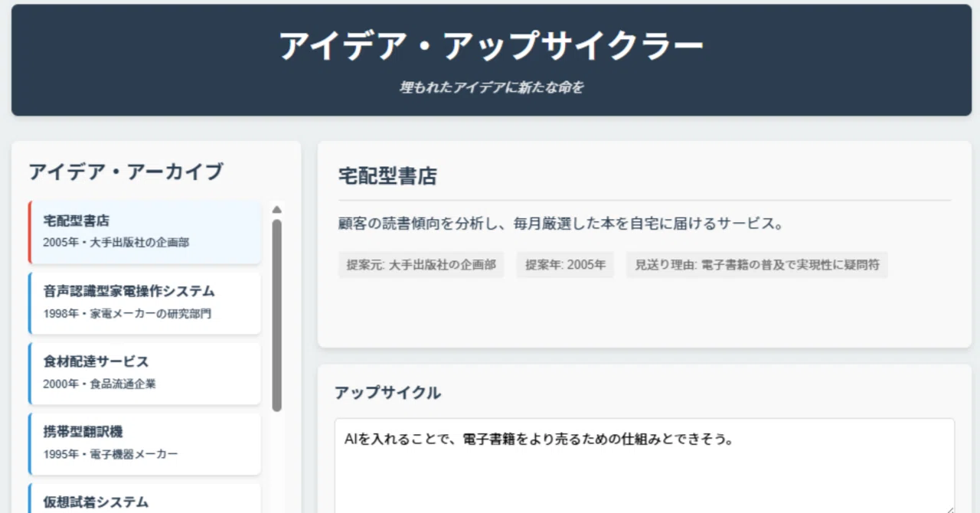Image resolution: width=980 pixels, height=513 pixels.
Task: Click the 2005年・大手出版社の企画部 card subtitle
Action: pyautogui.click(x=116, y=243)
